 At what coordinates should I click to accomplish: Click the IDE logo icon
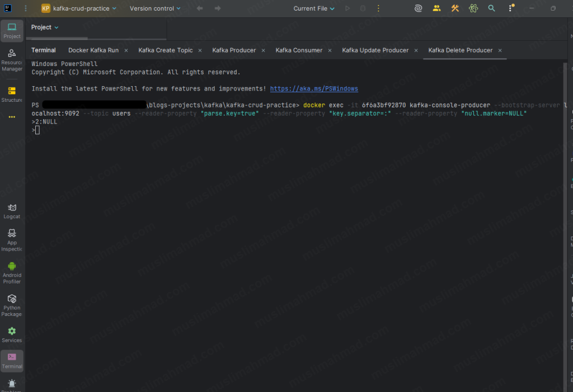tap(7, 8)
